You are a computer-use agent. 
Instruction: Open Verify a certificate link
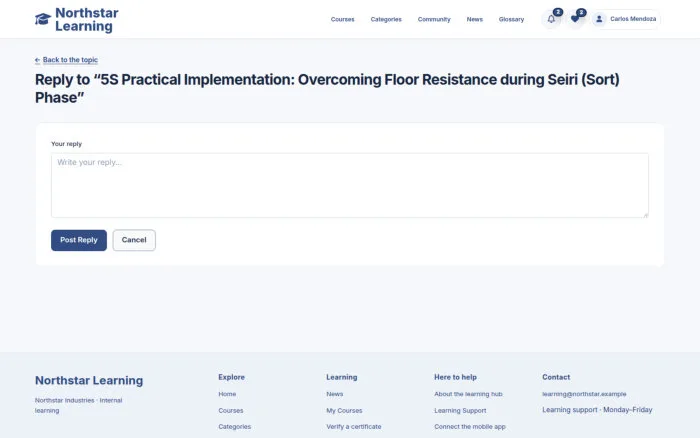pos(354,427)
